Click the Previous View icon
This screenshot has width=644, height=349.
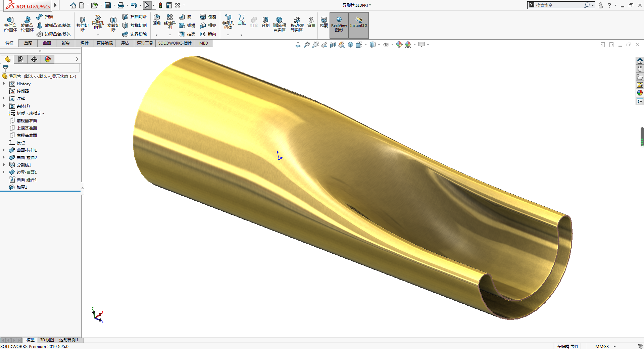point(324,45)
